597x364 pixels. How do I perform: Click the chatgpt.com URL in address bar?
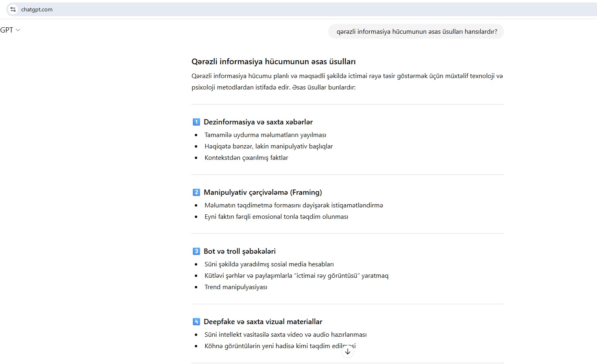click(x=37, y=10)
